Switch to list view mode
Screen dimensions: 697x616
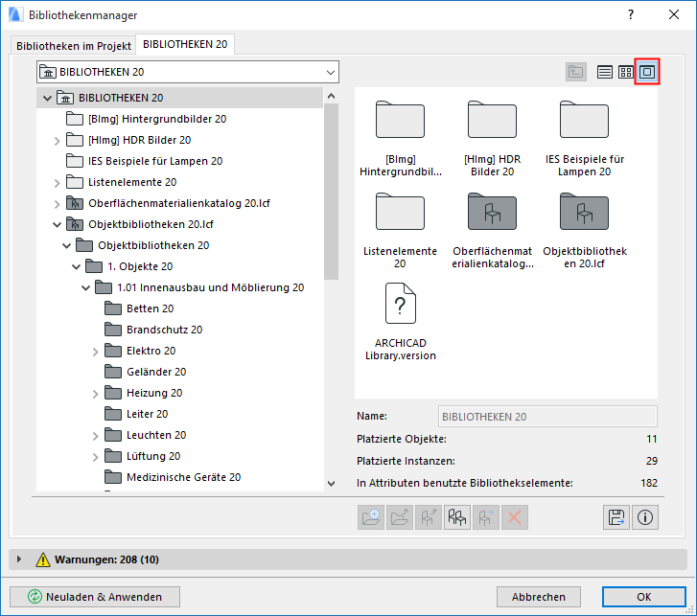605,72
